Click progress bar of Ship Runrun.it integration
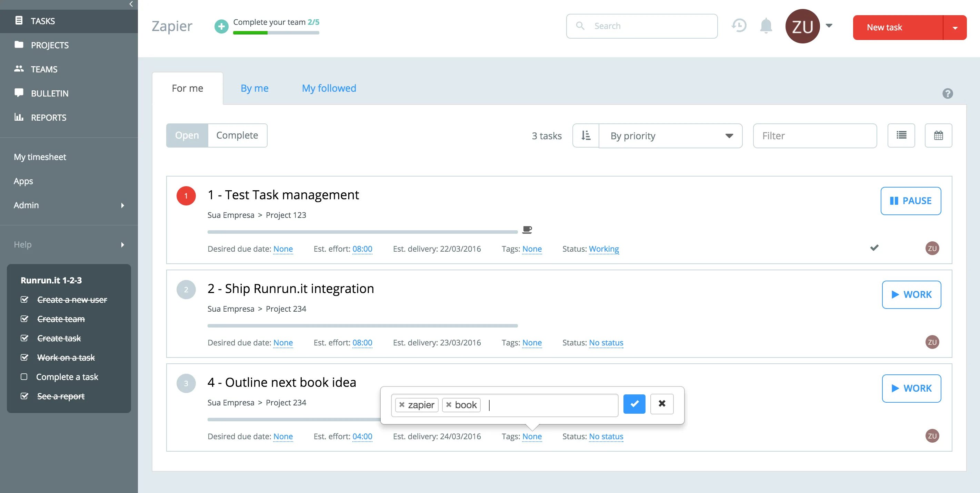Viewport: 980px width, 493px height. pyautogui.click(x=362, y=326)
